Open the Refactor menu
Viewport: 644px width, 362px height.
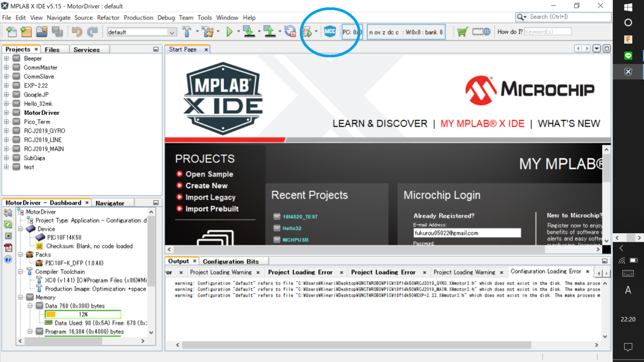108,18
